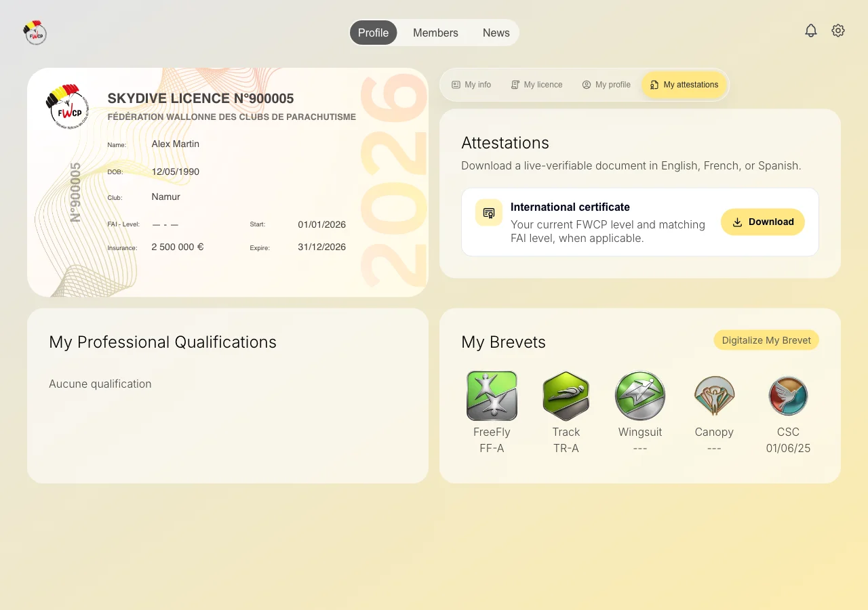Open settings via the gear icon
Viewport: 868px width, 610px height.
point(838,30)
